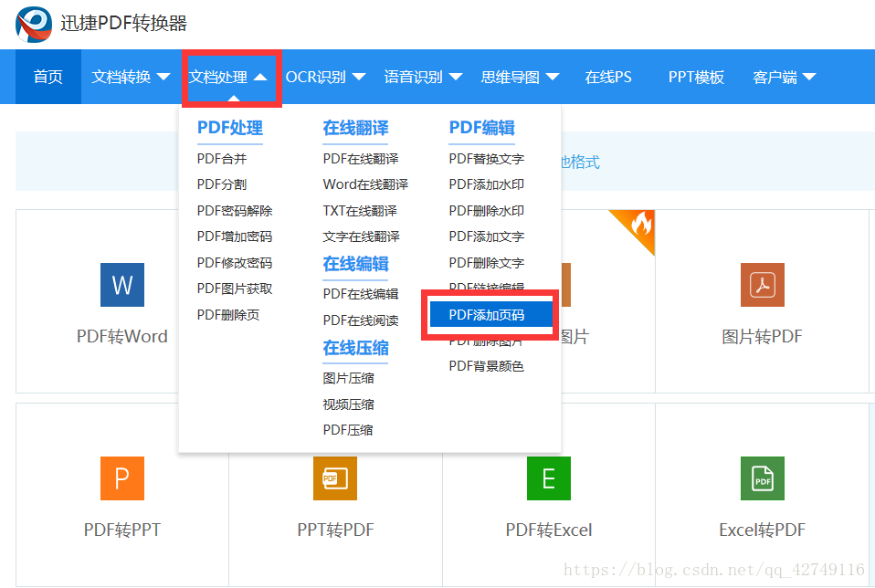
Task: Select PDF替换文字 entry
Action: coord(487,159)
